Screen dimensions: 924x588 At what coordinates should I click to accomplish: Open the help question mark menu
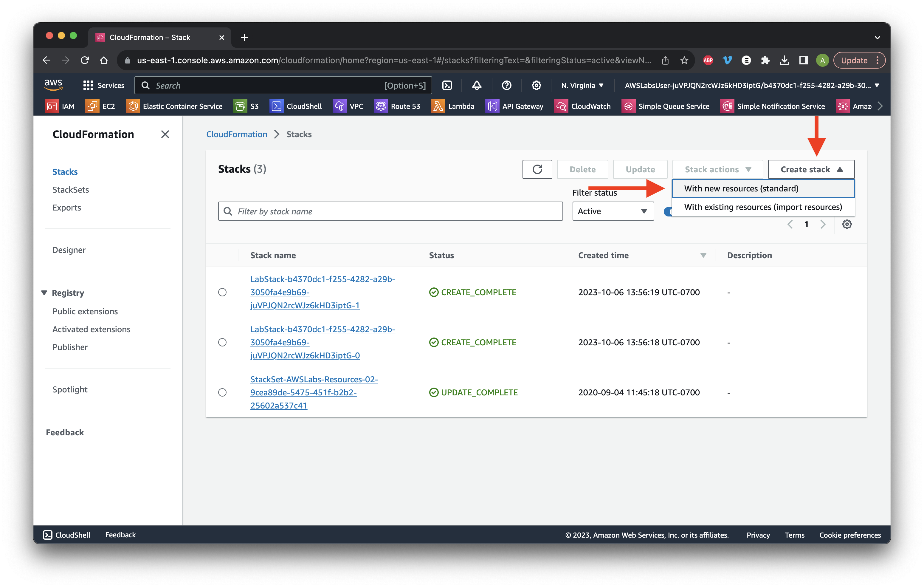click(x=506, y=85)
